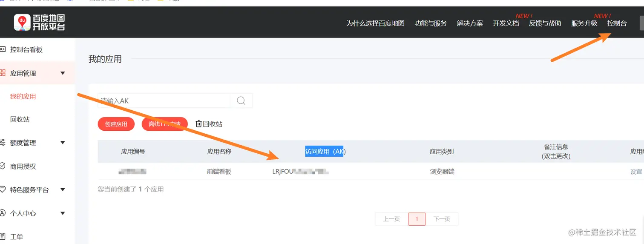The height and width of the screenshot is (244, 644).
Task: Click the 设置 link in application row
Action: coord(636,172)
